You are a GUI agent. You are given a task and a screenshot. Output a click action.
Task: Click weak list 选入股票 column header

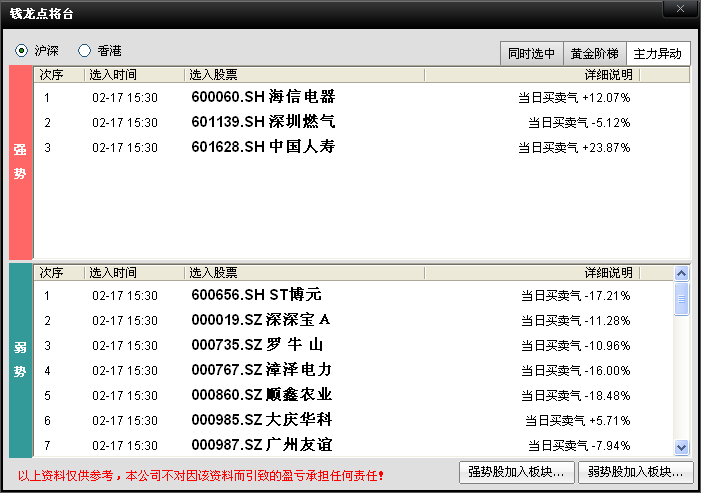(x=304, y=273)
